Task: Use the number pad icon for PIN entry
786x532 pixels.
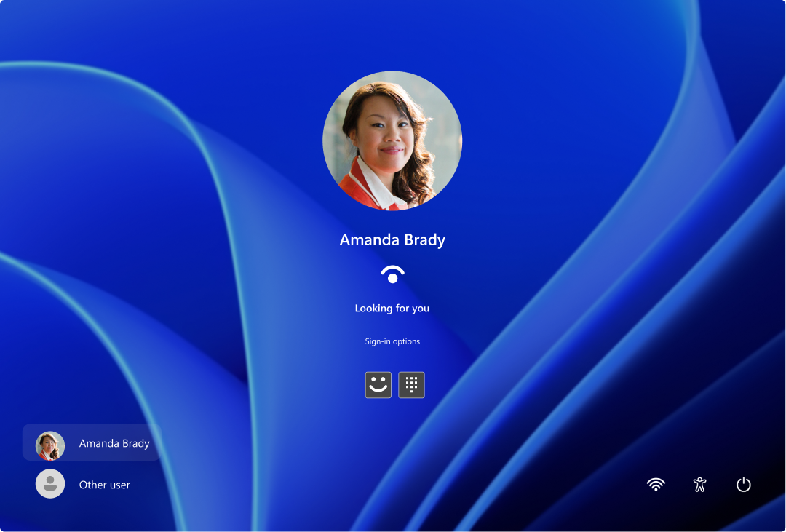Action: [x=411, y=384]
